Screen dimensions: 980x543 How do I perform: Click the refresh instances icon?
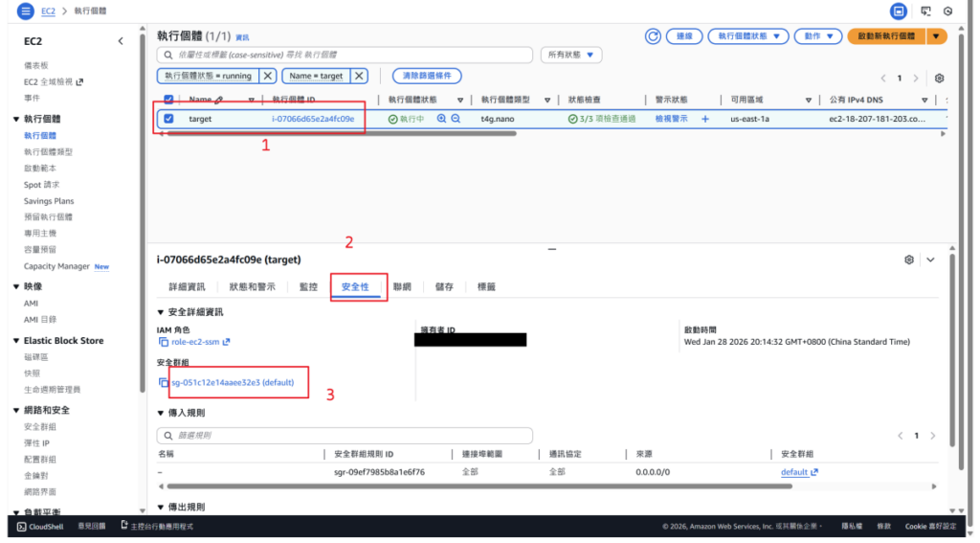click(653, 36)
